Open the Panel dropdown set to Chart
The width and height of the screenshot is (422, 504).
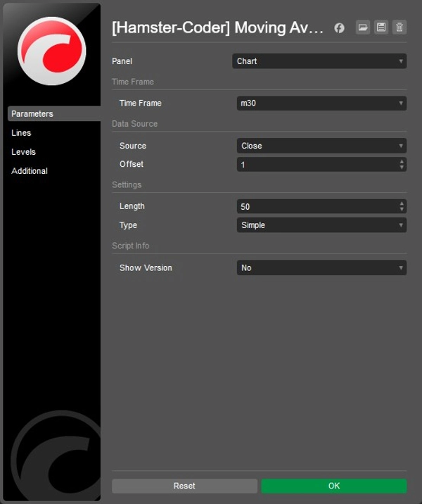tap(319, 61)
